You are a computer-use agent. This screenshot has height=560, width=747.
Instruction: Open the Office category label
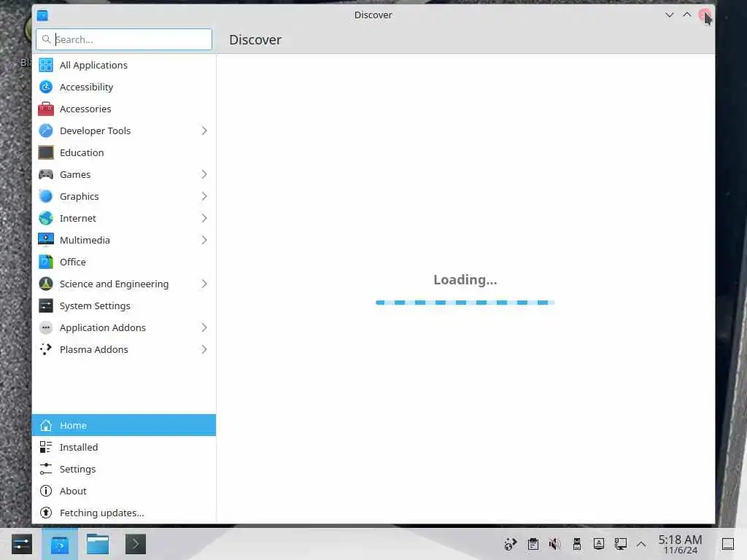73,262
